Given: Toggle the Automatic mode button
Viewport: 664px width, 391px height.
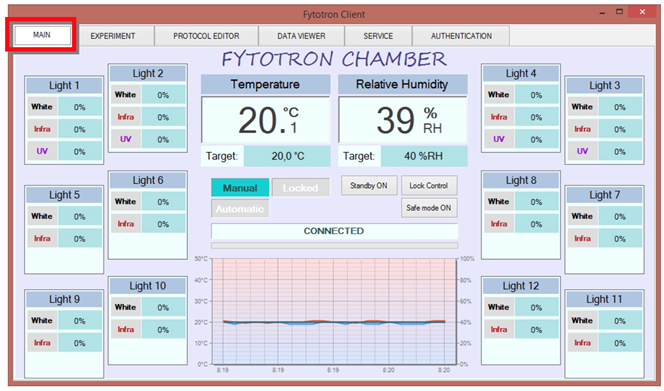Looking at the screenshot, I should [240, 209].
